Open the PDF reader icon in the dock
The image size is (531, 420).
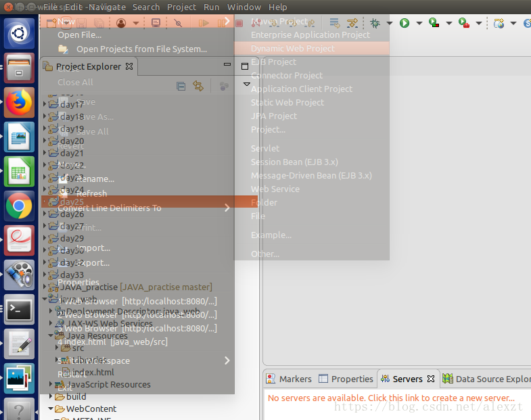click(x=19, y=241)
